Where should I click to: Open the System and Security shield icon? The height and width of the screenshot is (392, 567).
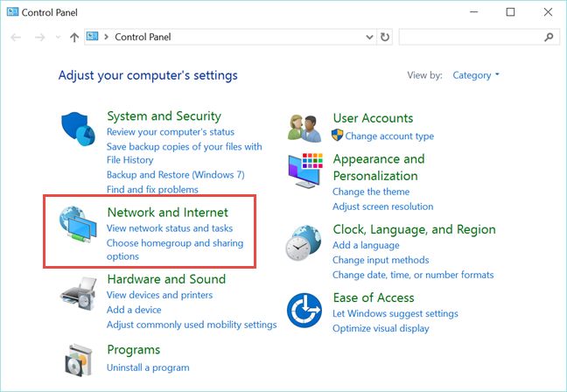pyautogui.click(x=78, y=129)
